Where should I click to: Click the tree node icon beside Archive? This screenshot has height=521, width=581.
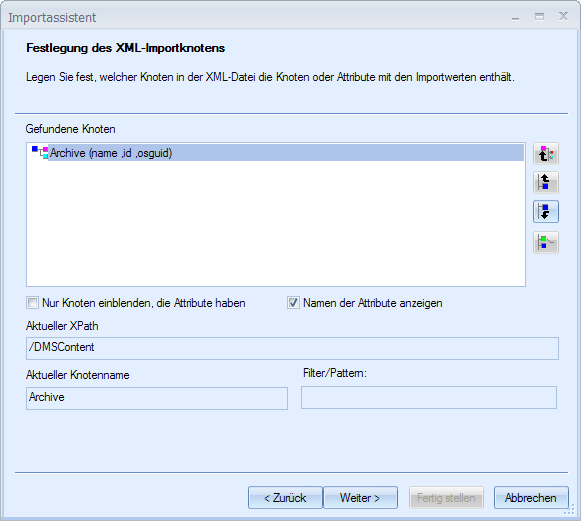tap(40, 152)
